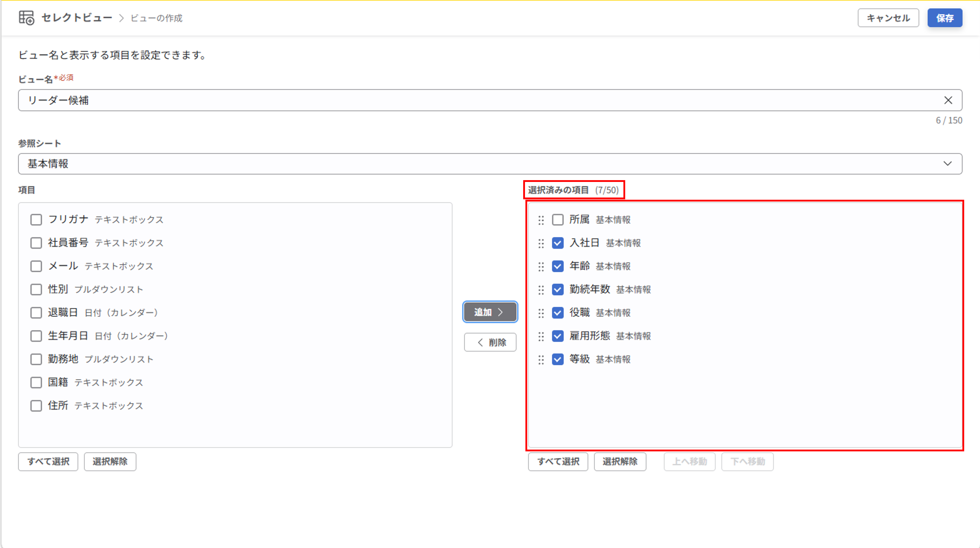Click セレクトビュー breadcrumb link
Image resolution: width=980 pixels, height=548 pixels.
[77, 18]
